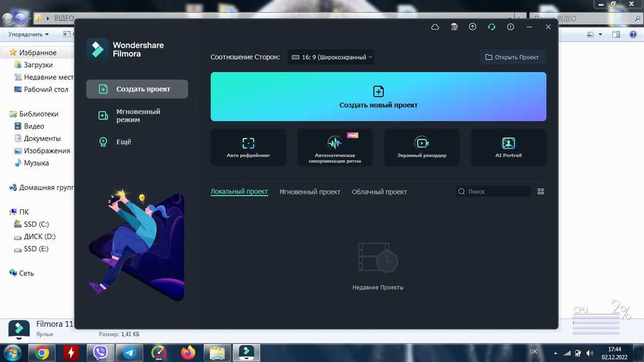This screenshot has width=644, height=362.
Task: Click the upload arrow circle icon
Action: coord(473,27)
